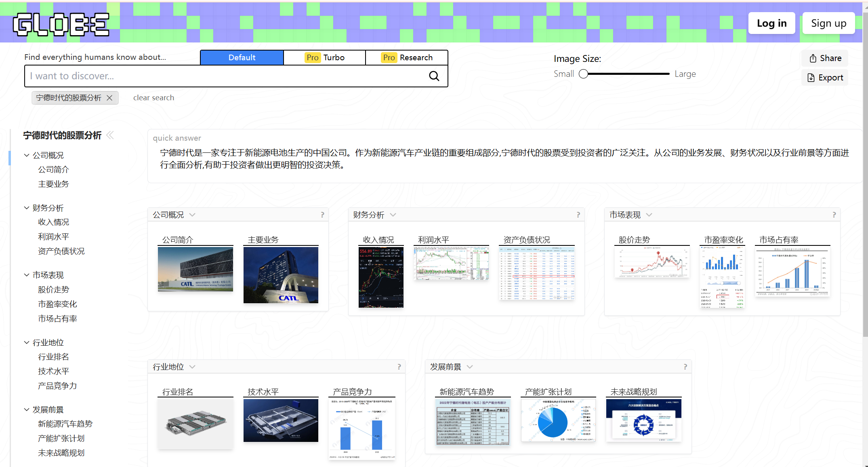Screen dimensions: 868x467
Task: Open dropdown chevron on 公司概况 card header
Action: click(x=192, y=215)
